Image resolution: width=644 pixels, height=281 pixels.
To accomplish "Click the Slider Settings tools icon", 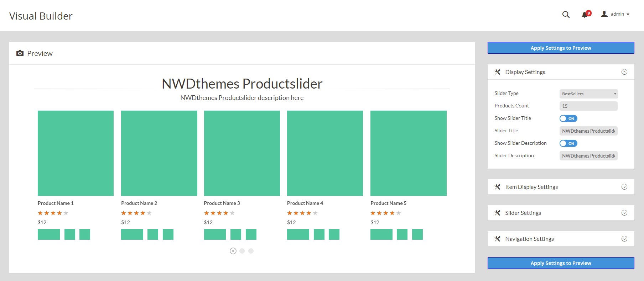I will tap(497, 213).
